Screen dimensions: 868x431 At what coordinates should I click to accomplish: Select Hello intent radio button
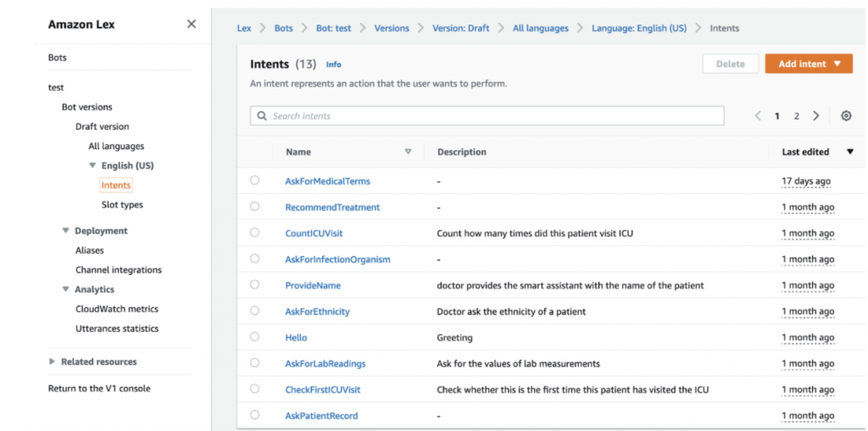[254, 336]
